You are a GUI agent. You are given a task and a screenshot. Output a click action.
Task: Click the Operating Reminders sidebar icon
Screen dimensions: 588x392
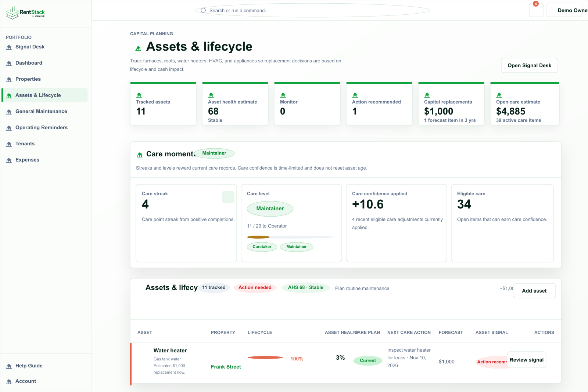click(x=9, y=128)
